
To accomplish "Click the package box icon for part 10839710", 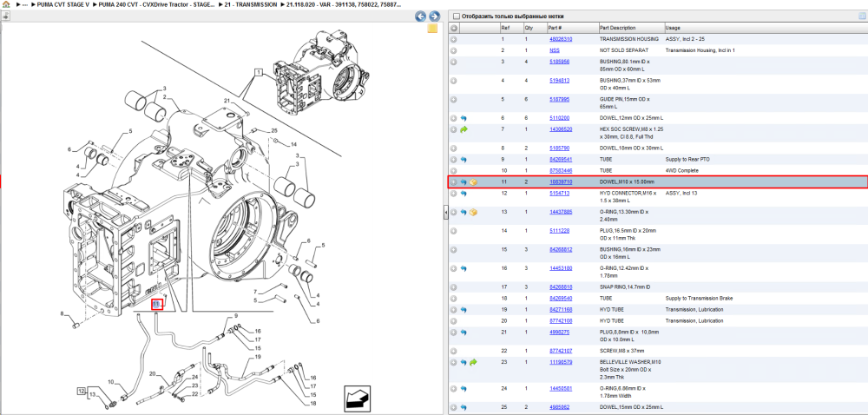I will point(473,182).
